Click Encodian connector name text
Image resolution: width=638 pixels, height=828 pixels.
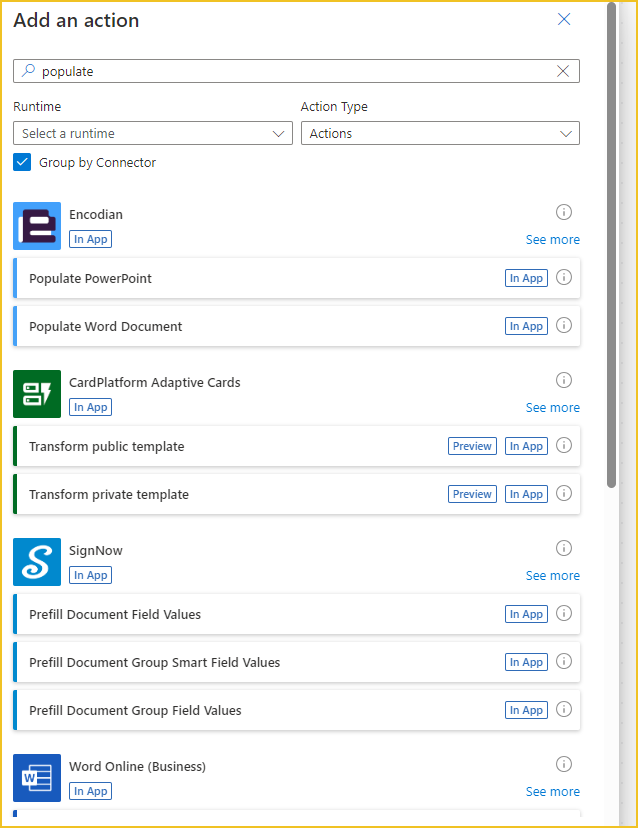[96, 214]
